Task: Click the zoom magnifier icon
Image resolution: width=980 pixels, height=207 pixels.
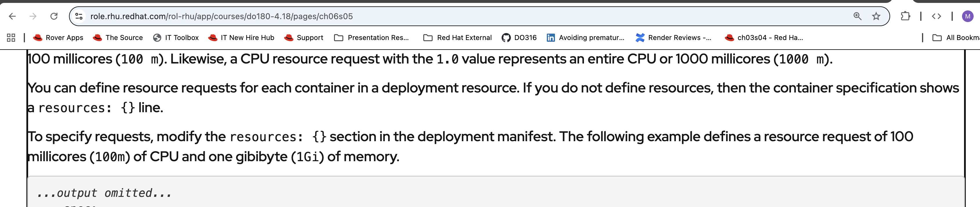Action: tap(857, 16)
